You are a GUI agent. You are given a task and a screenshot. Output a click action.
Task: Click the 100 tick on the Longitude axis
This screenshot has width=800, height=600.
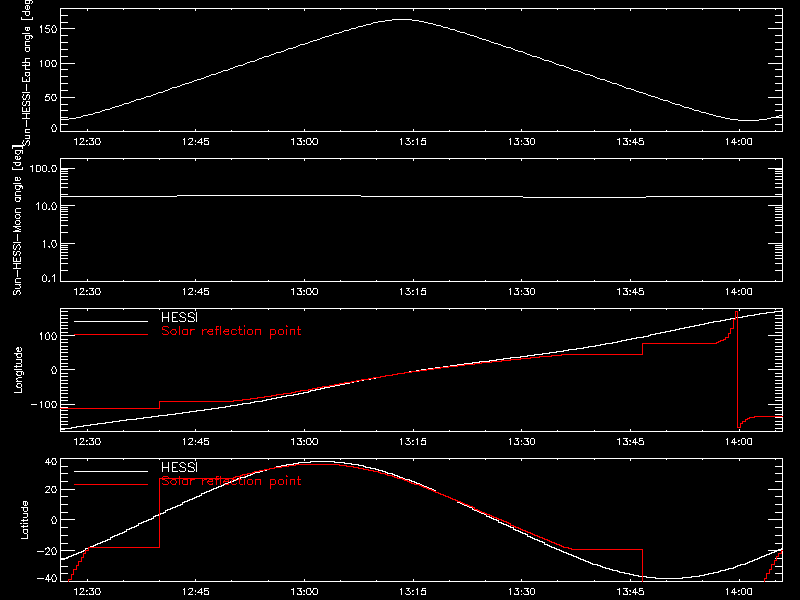(47, 336)
